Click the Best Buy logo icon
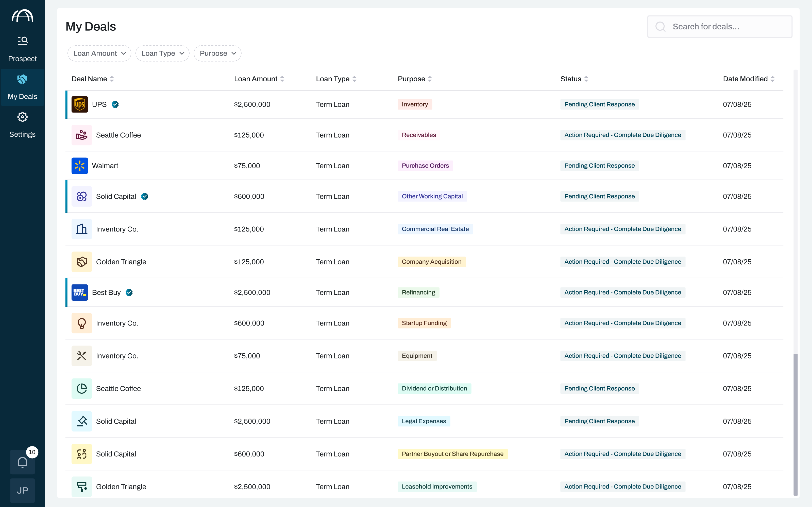 [79, 292]
